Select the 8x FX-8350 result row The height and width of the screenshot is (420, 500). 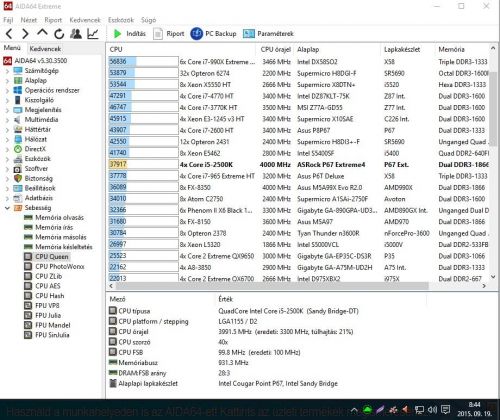[298, 187]
